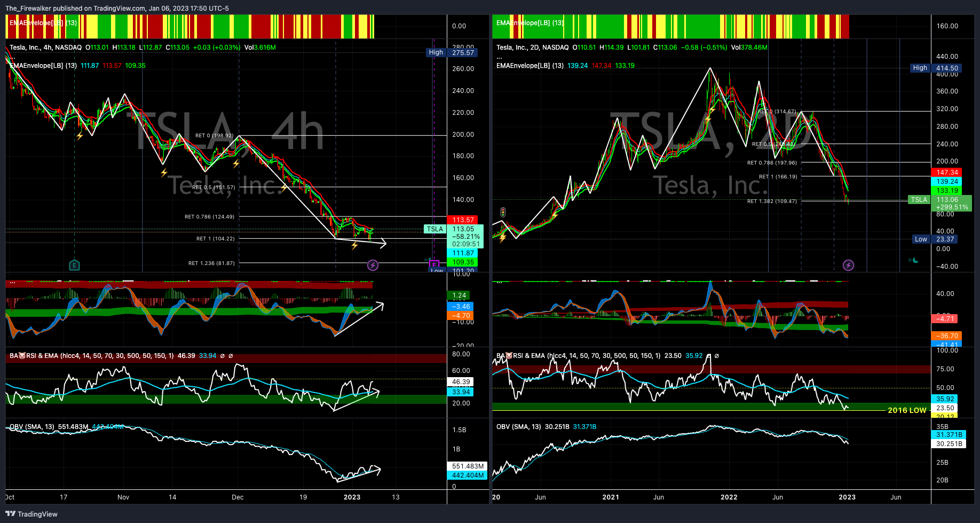Screen dimensions: 980x523
Task: Click the +299.51% change label
Action: (952, 207)
